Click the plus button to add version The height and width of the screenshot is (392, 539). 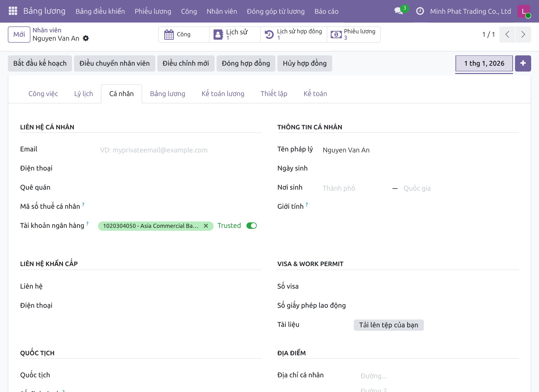523,63
